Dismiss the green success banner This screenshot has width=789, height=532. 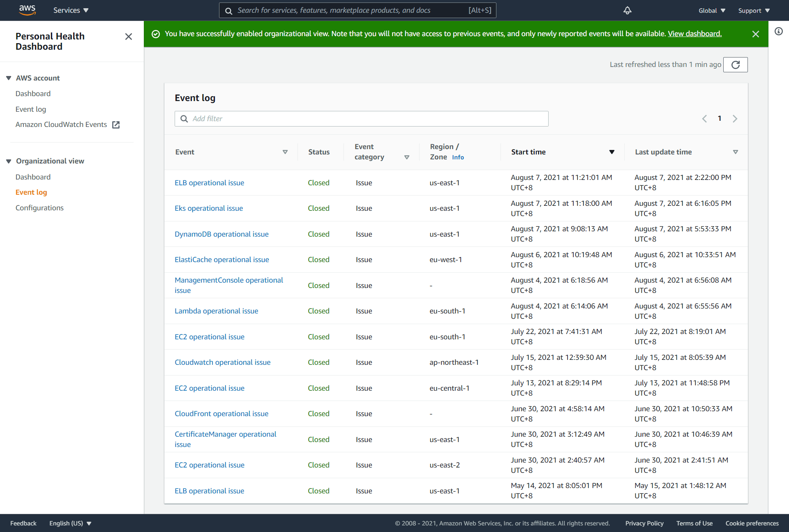[x=755, y=34]
